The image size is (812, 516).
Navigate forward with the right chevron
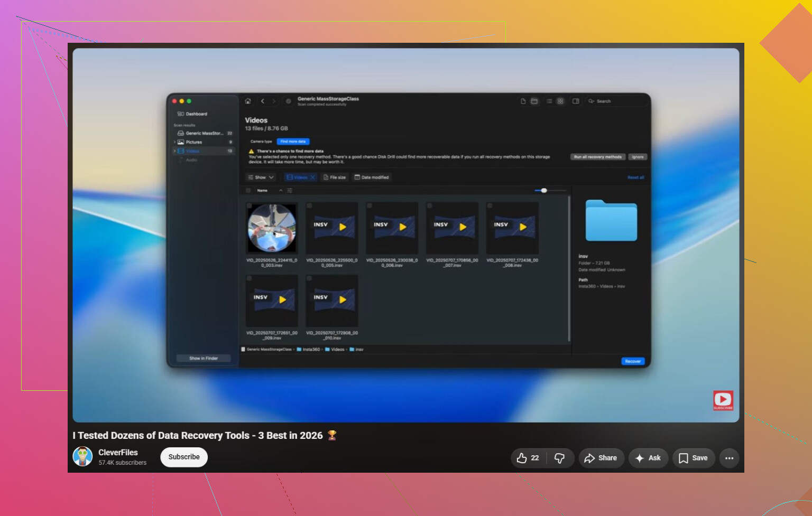click(274, 101)
